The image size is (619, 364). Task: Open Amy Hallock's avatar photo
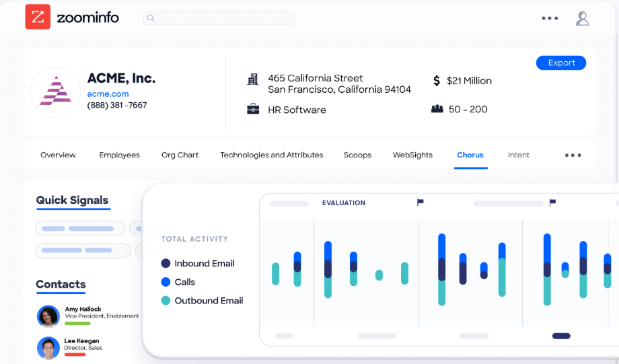(48, 316)
